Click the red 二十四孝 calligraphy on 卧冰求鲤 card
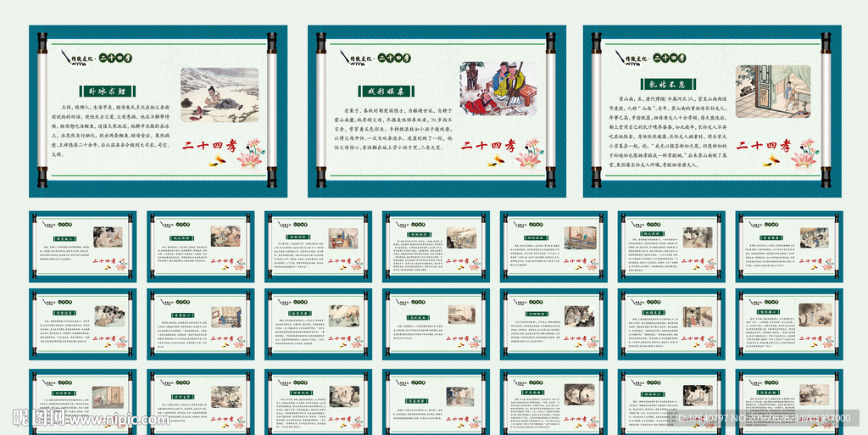The height and width of the screenshot is (435, 868). (210, 146)
